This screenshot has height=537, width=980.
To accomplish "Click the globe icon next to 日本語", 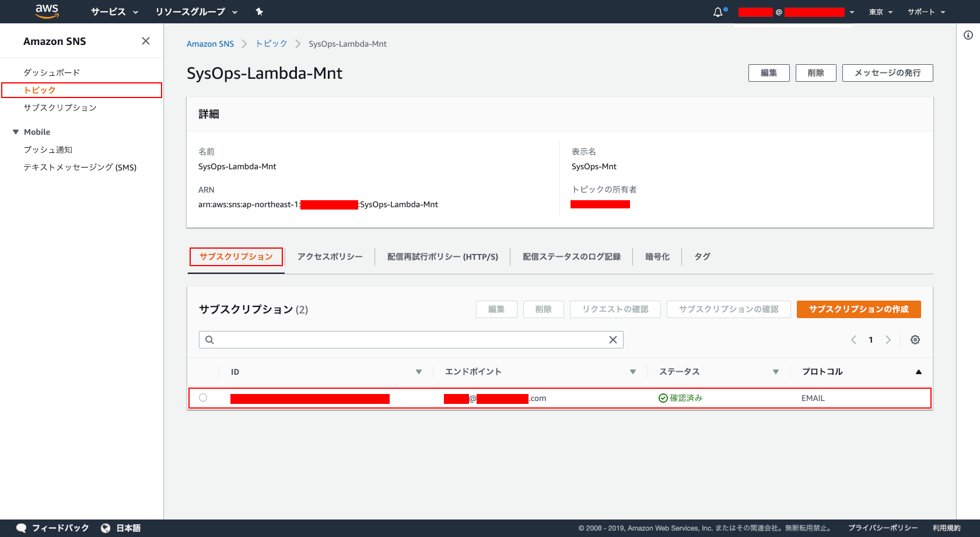I will pyautogui.click(x=105, y=528).
